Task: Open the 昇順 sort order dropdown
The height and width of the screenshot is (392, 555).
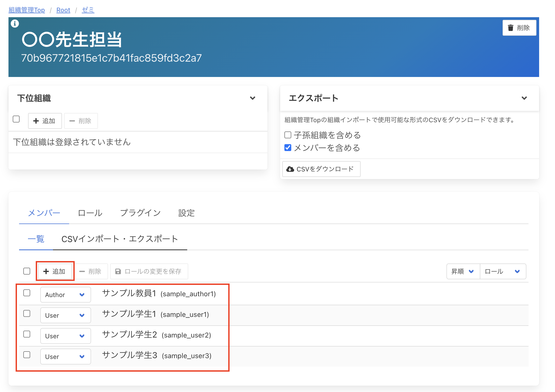Action: pos(463,271)
